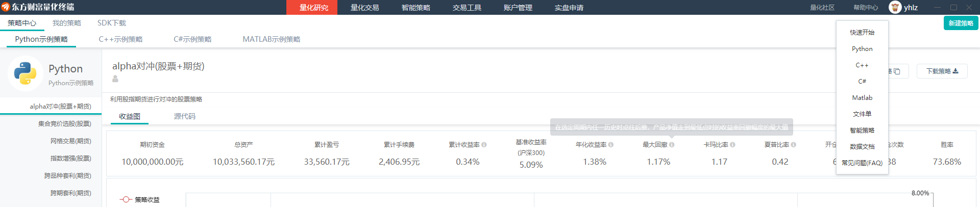Show info for 最大回撤
This screenshot has width=980, height=207.
click(x=672, y=145)
